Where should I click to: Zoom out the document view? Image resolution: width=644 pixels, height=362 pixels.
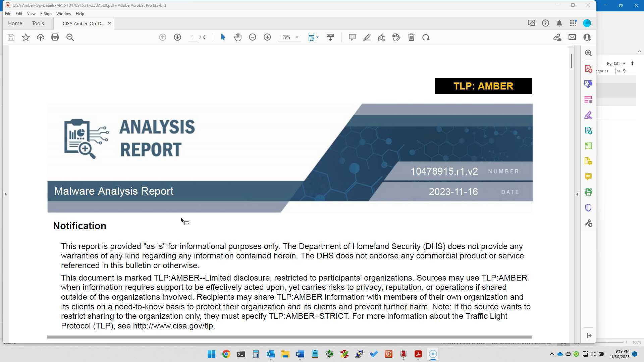point(253,37)
